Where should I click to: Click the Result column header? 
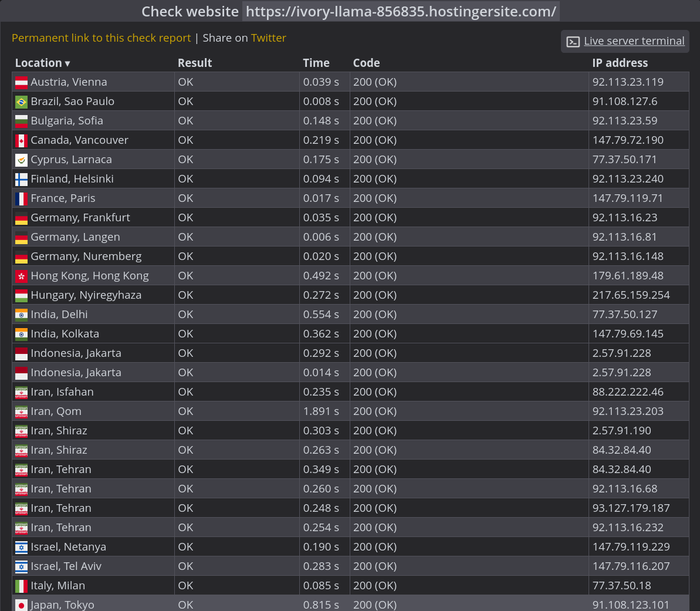pyautogui.click(x=195, y=63)
